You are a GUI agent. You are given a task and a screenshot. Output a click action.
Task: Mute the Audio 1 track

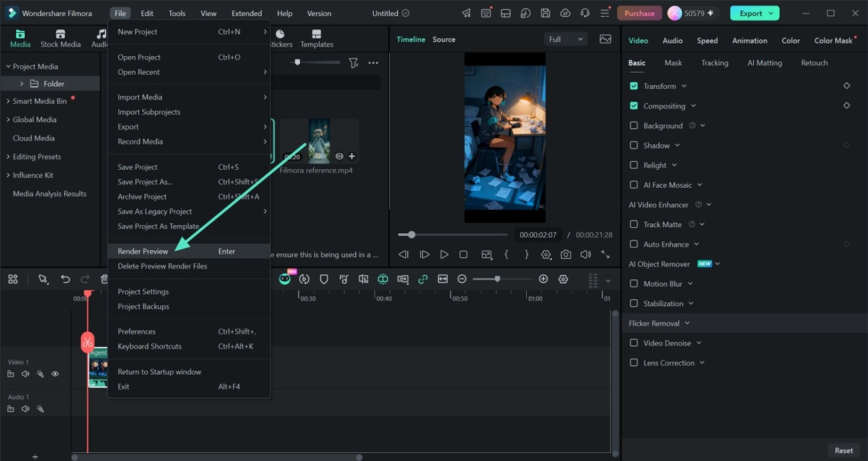(x=25, y=409)
